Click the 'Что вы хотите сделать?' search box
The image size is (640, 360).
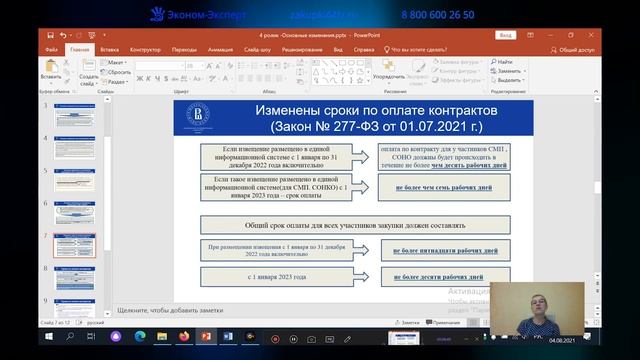point(415,50)
